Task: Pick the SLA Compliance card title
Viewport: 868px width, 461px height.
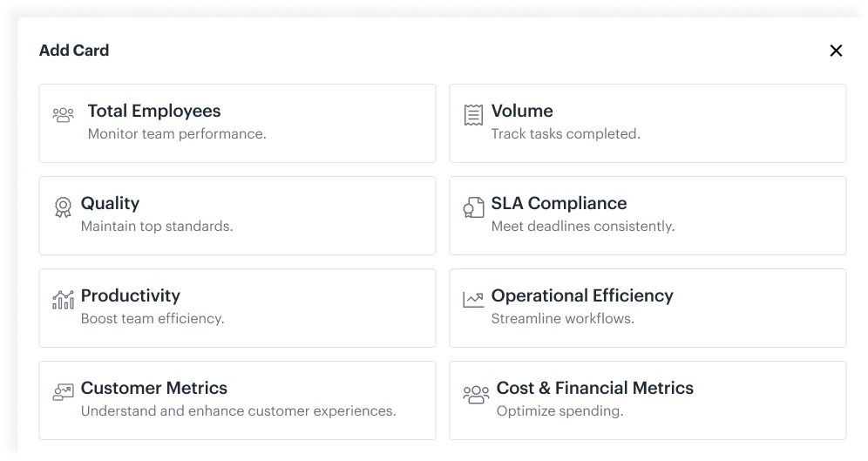Action: tap(559, 203)
